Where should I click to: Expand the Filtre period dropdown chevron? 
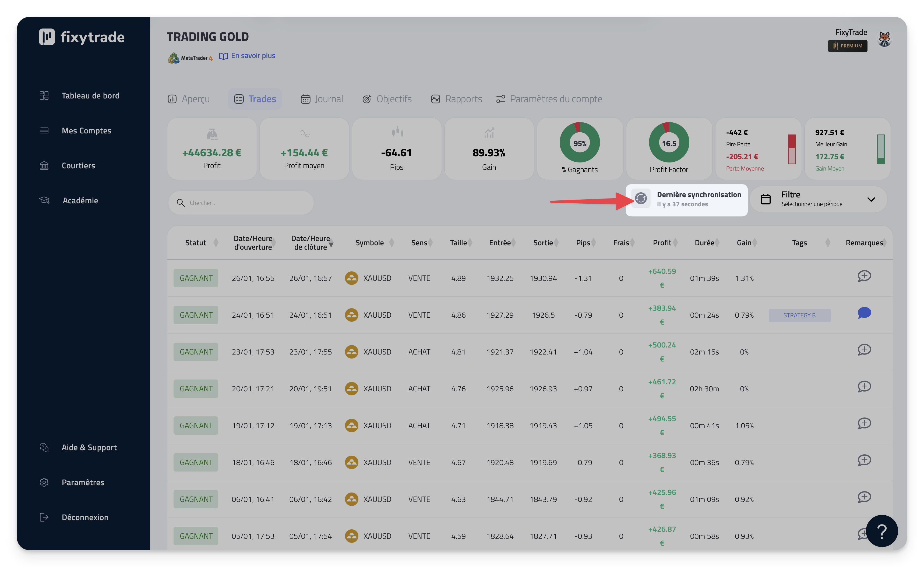(871, 200)
